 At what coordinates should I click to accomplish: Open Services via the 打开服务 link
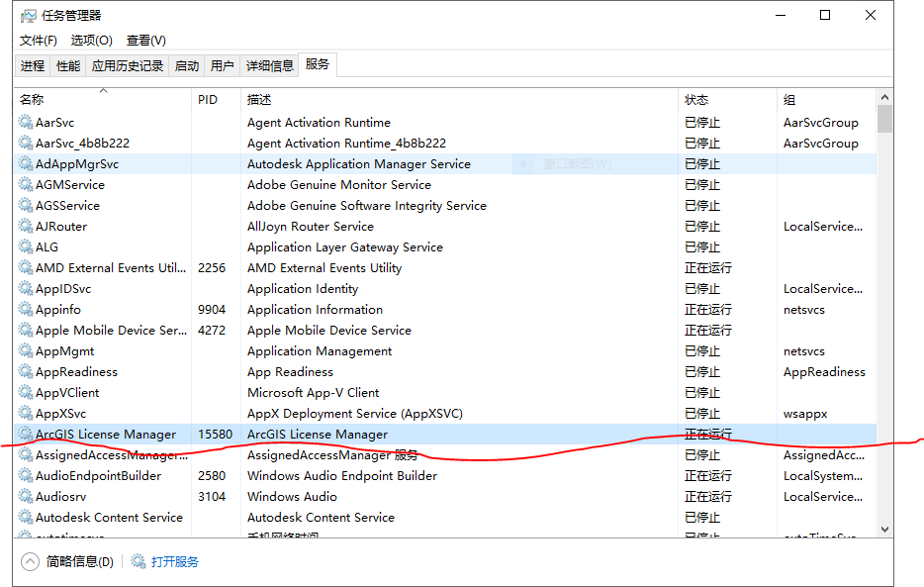pos(173,561)
